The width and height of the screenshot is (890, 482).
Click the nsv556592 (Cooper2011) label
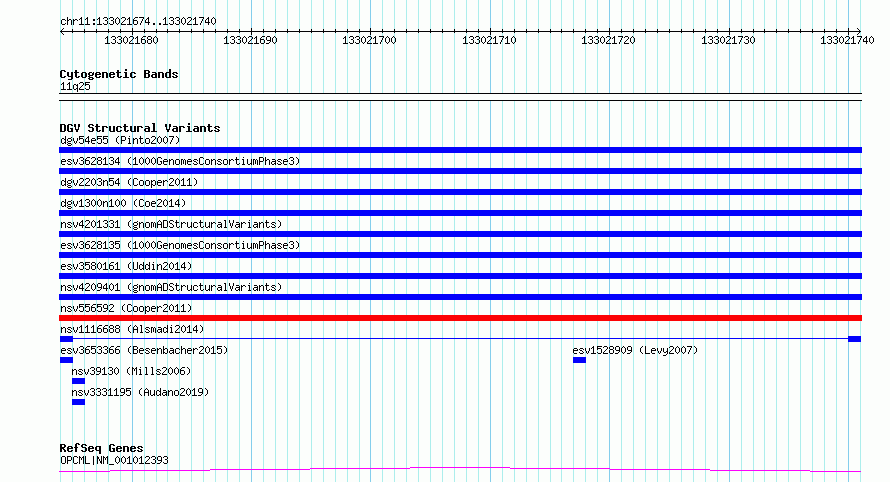click(x=126, y=308)
